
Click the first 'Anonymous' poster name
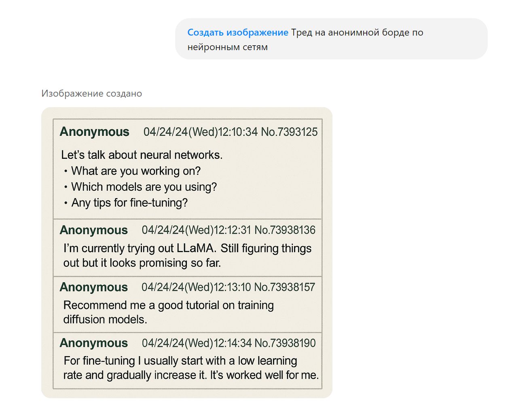[x=95, y=132]
